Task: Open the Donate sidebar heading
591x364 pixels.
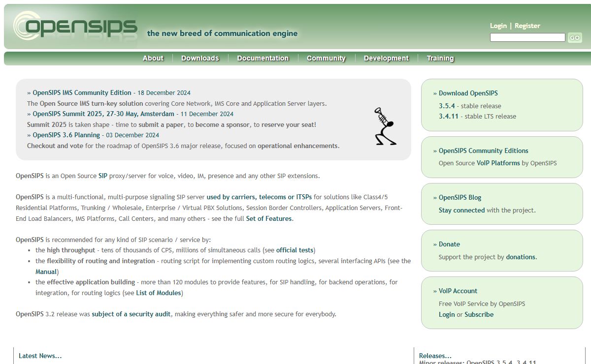Action: [x=449, y=244]
